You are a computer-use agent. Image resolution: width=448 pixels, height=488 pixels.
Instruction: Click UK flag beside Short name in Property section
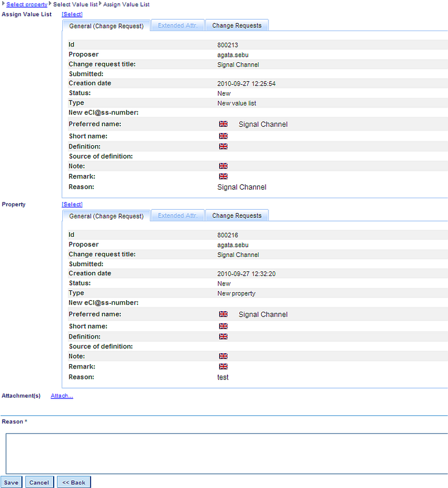[x=223, y=326]
